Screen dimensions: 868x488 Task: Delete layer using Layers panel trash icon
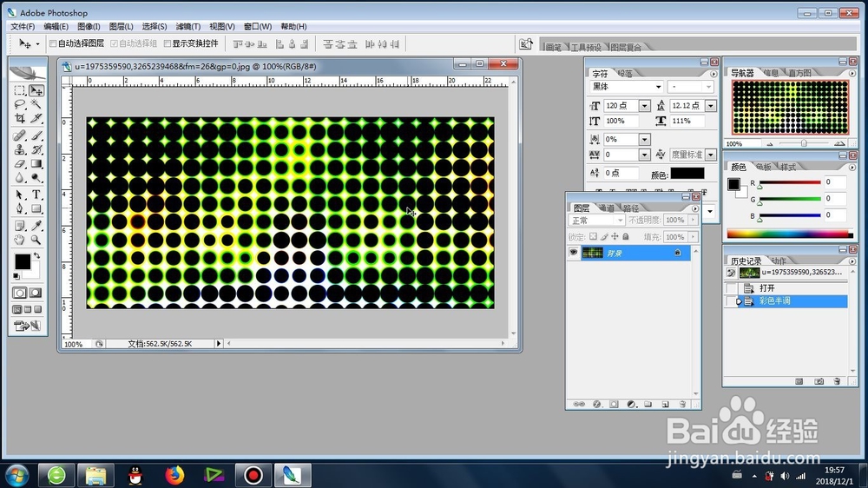[682, 405]
